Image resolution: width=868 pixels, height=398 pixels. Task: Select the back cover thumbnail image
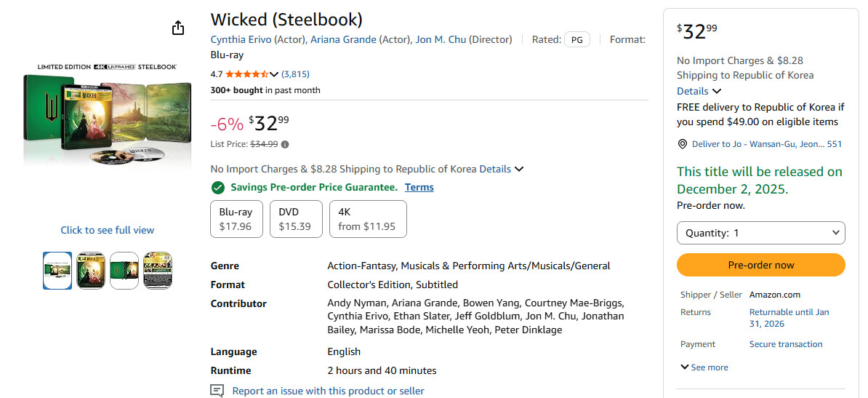point(158,271)
